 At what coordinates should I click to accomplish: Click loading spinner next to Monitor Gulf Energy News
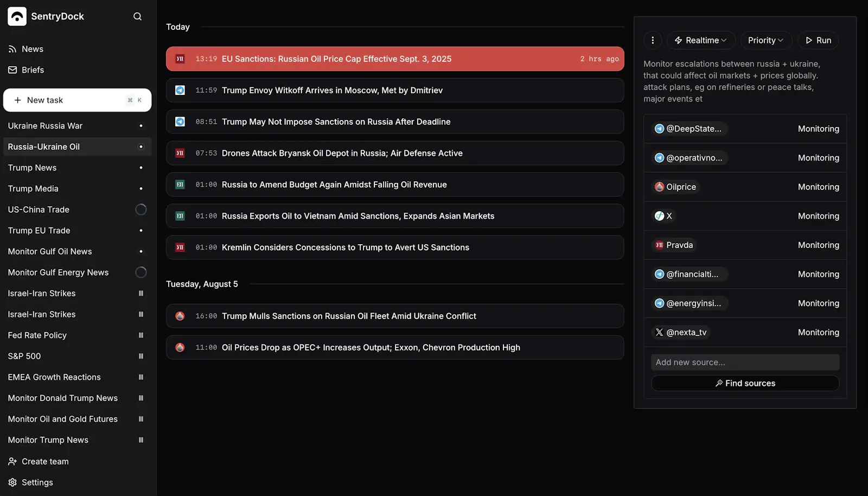pos(141,272)
